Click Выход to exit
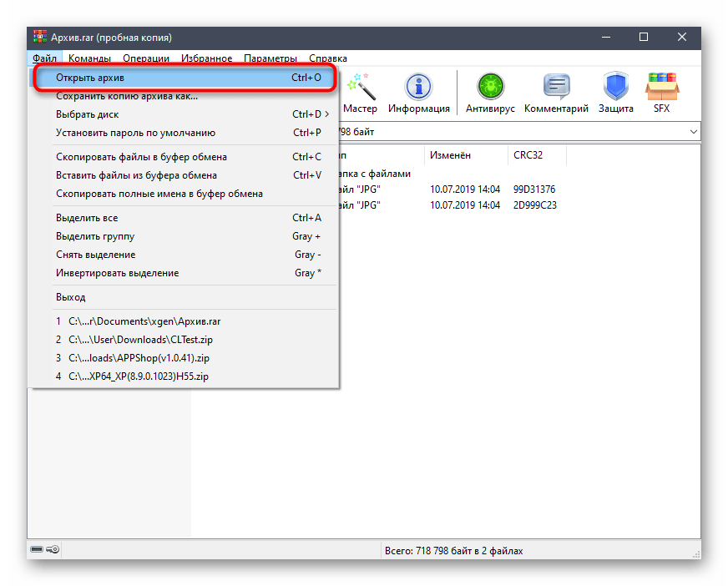Screen dimensions: 728x586 pos(184,297)
